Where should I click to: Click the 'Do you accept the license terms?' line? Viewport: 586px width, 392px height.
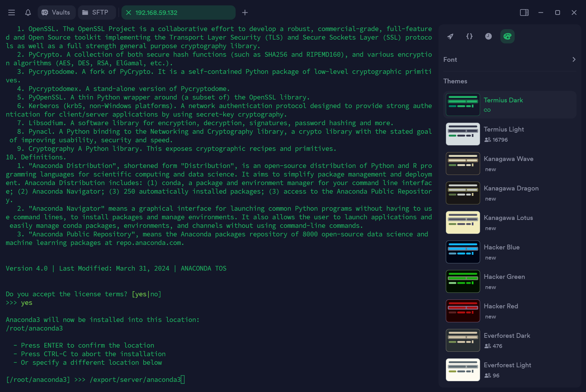[x=83, y=294]
